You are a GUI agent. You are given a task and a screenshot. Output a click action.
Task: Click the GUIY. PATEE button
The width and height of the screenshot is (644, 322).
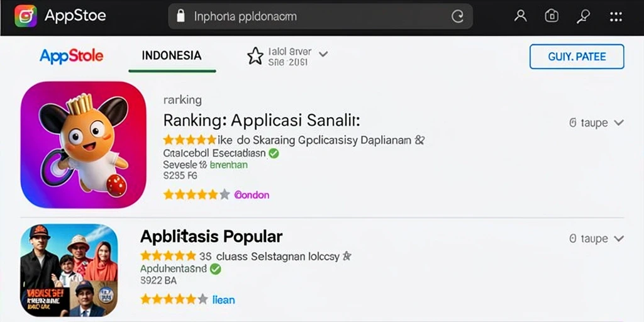(577, 57)
